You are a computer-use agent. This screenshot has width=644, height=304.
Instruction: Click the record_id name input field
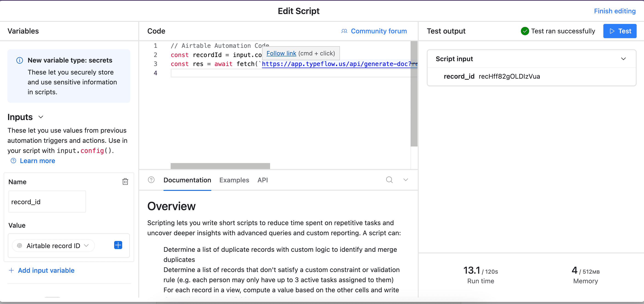[47, 202]
